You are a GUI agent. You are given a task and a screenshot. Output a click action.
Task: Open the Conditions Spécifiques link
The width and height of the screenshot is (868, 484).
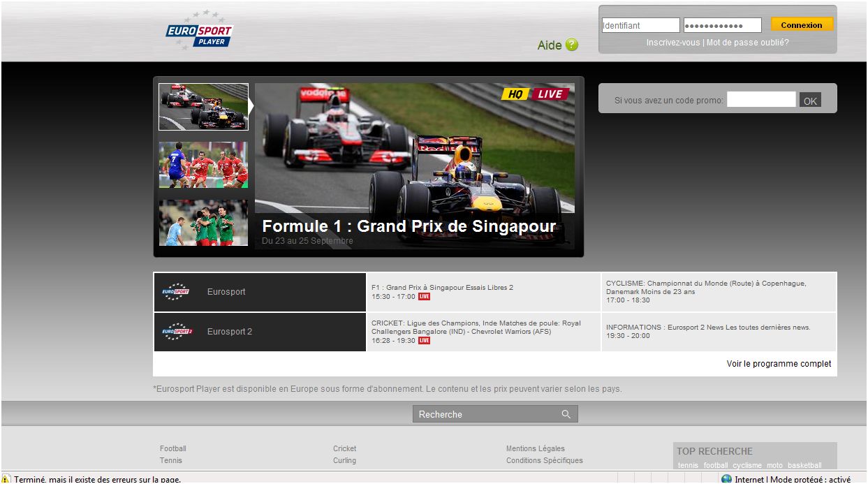(x=545, y=460)
